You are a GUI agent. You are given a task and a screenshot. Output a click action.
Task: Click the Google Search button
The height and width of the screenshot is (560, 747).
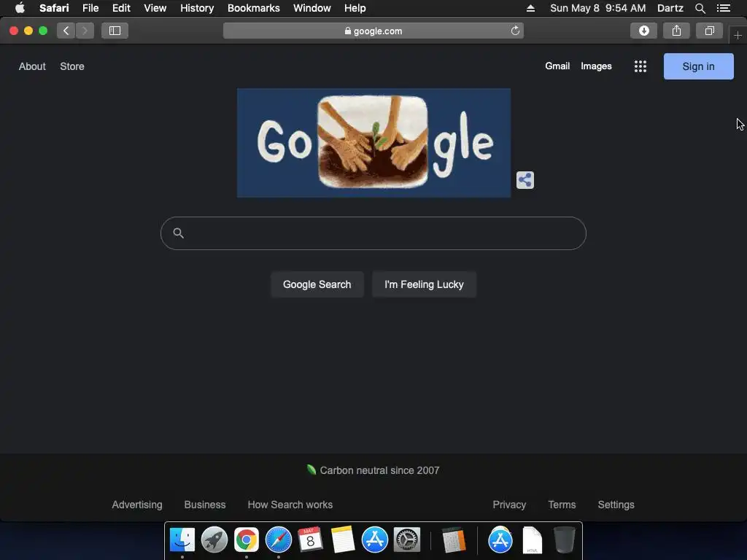point(317,284)
